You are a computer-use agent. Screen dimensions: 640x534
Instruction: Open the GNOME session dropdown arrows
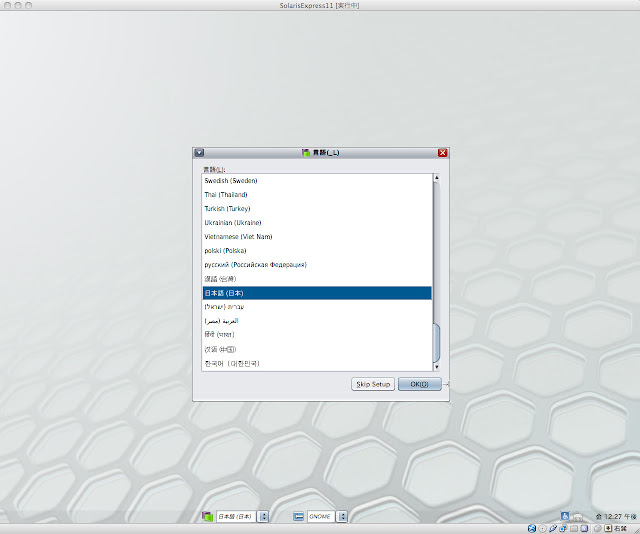click(x=342, y=516)
